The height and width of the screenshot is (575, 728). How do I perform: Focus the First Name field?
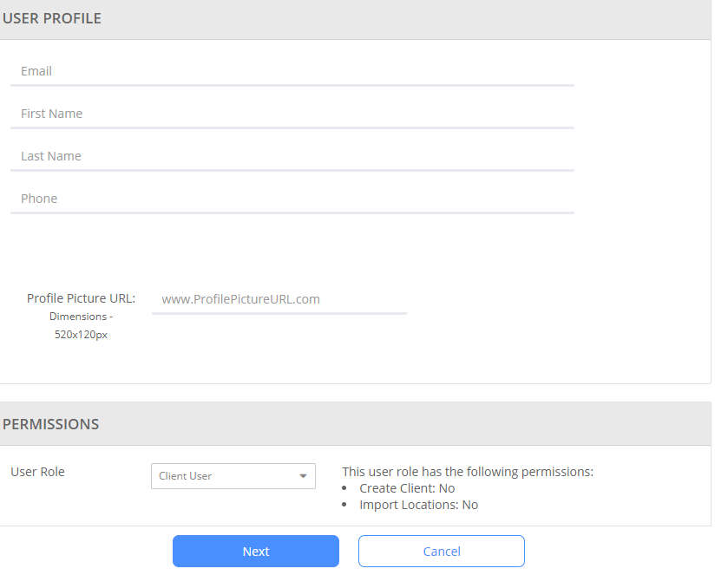click(x=292, y=114)
